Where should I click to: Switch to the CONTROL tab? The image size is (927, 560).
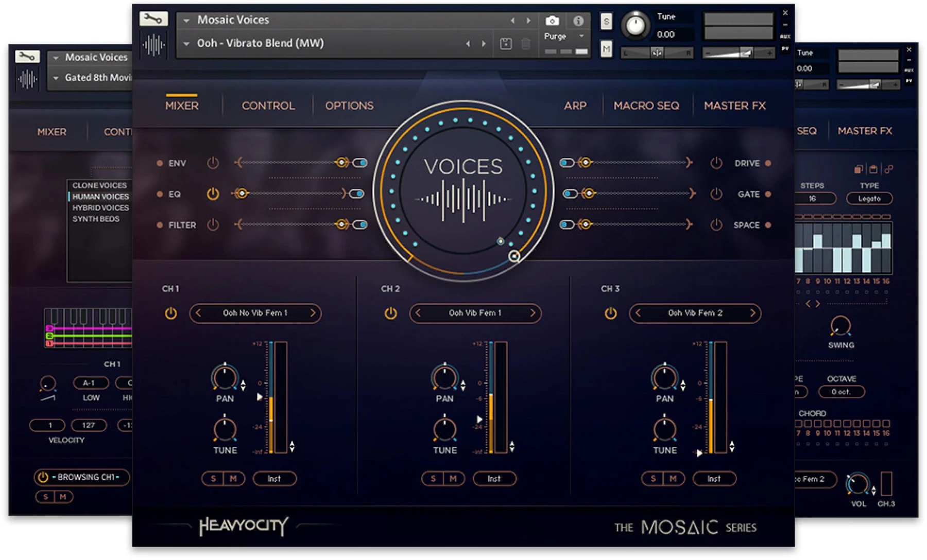click(x=268, y=106)
